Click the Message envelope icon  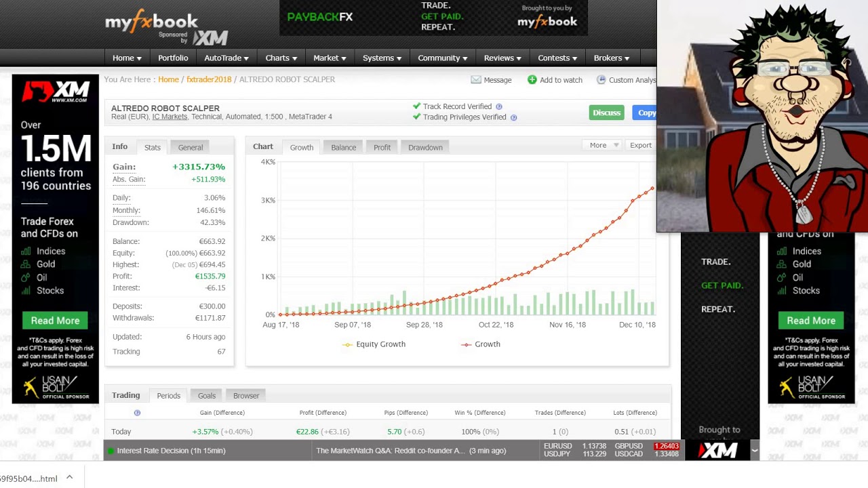[476, 80]
